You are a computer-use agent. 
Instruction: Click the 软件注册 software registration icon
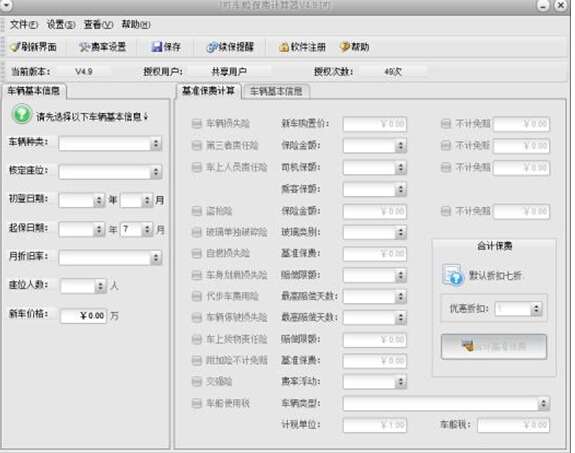[284, 47]
